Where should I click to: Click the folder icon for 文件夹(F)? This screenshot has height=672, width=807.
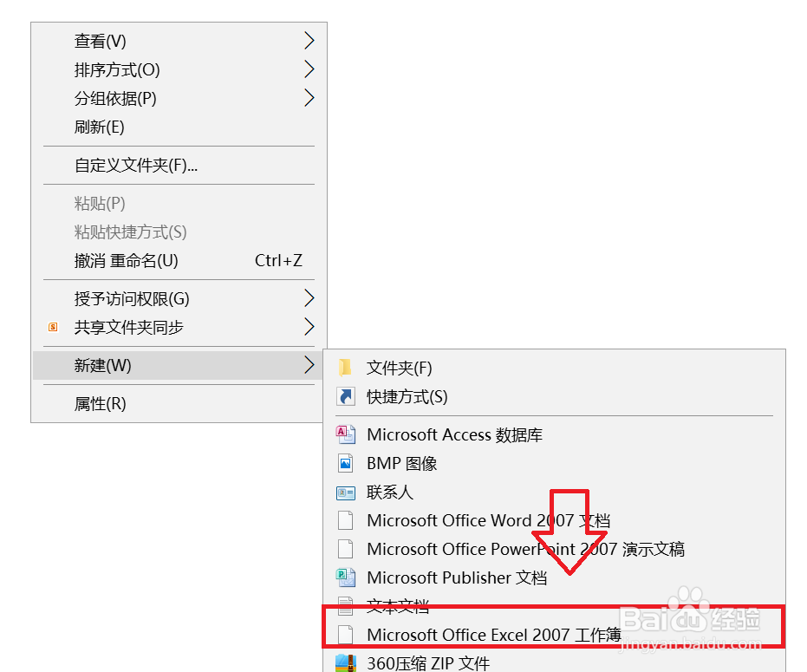pos(345,368)
